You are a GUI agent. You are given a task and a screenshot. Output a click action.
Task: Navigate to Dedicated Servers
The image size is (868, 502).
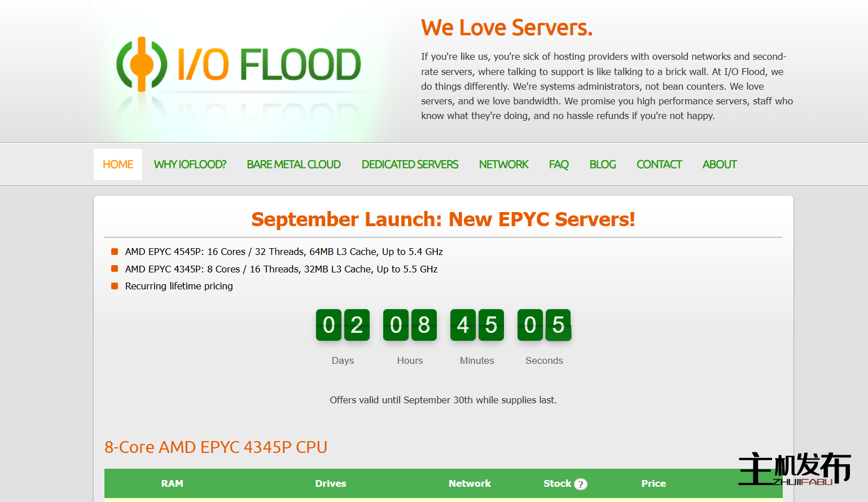[x=410, y=164]
